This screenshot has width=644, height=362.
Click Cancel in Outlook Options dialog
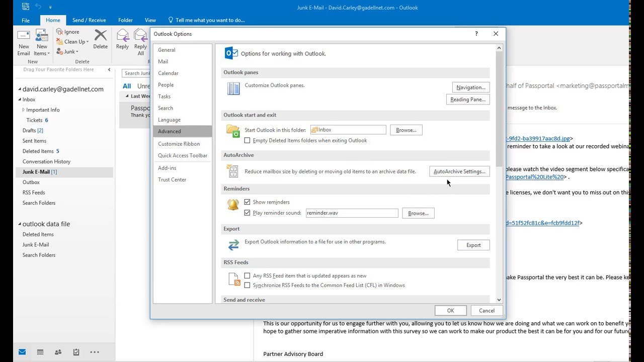tap(487, 311)
